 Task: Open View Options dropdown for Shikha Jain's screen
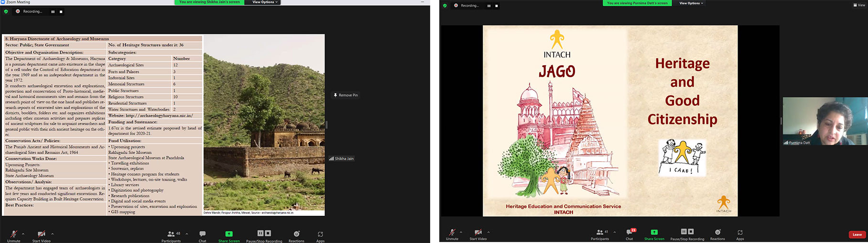coord(265,2)
